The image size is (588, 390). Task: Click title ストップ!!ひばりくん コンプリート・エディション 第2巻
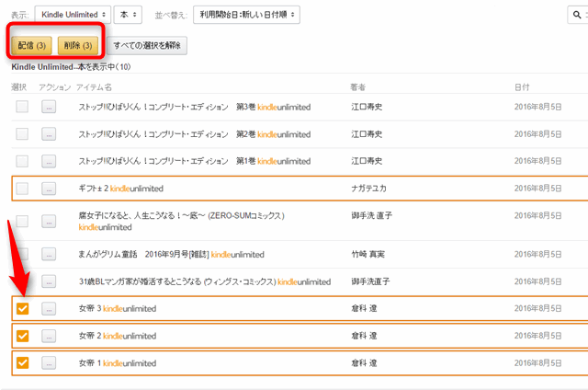(x=167, y=134)
